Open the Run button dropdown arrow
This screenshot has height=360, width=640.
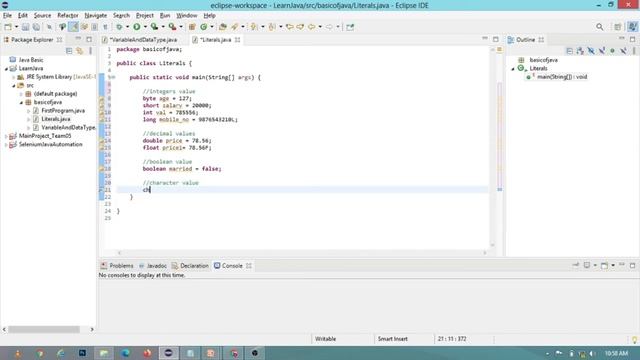(145, 27)
